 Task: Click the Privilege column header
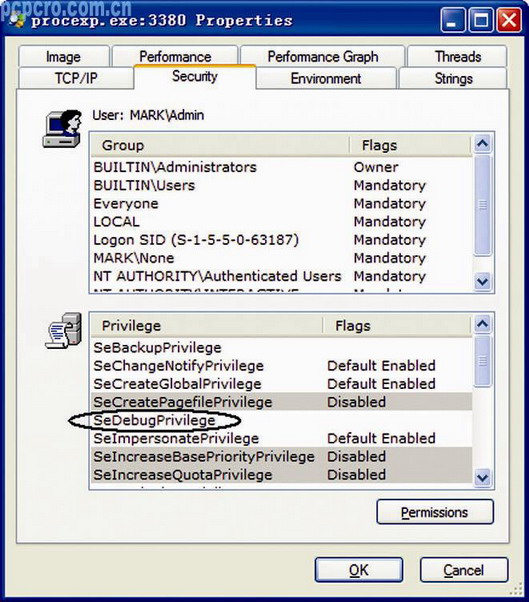coord(207,326)
